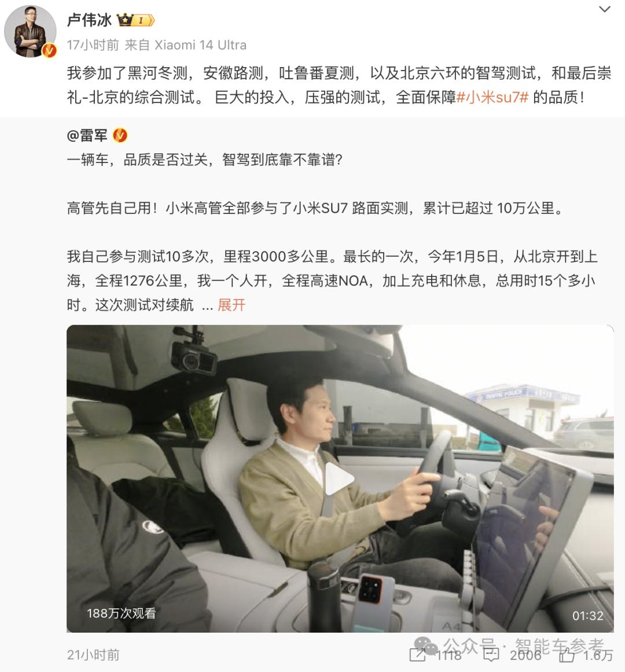Open the #小米su7# hashtag topic

pos(492,97)
